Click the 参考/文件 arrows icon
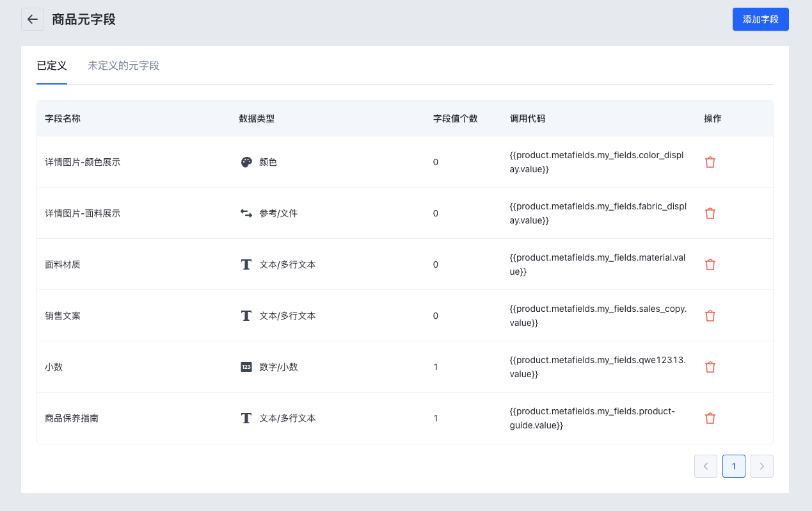The image size is (812, 511). [x=246, y=213]
